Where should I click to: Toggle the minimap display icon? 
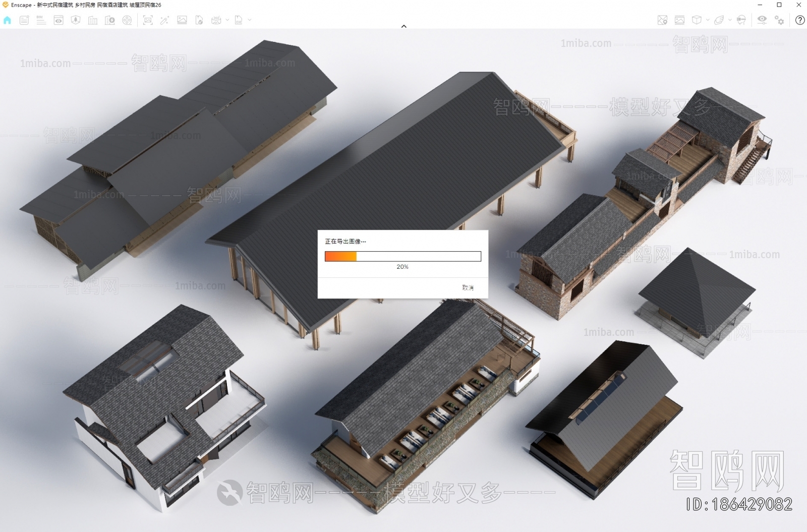[662, 20]
